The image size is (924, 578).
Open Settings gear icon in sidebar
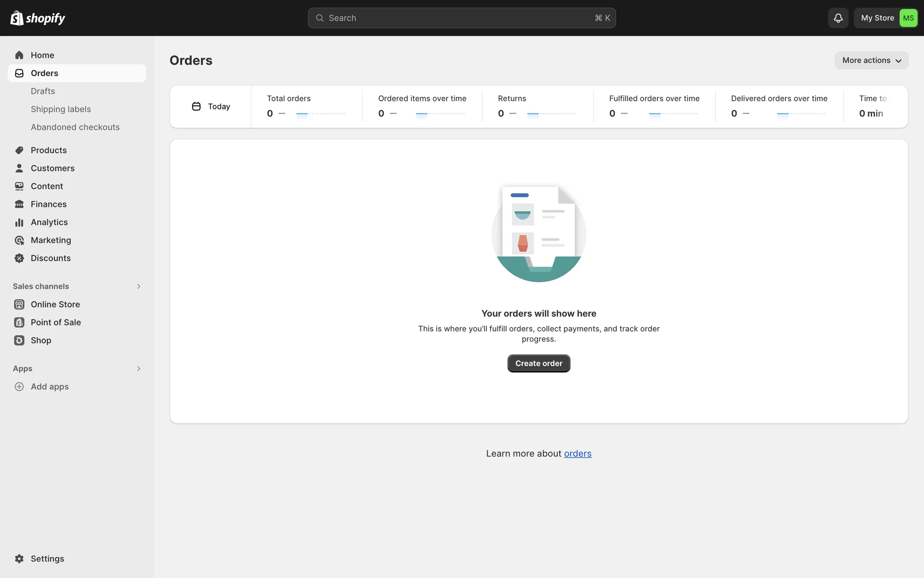19,559
